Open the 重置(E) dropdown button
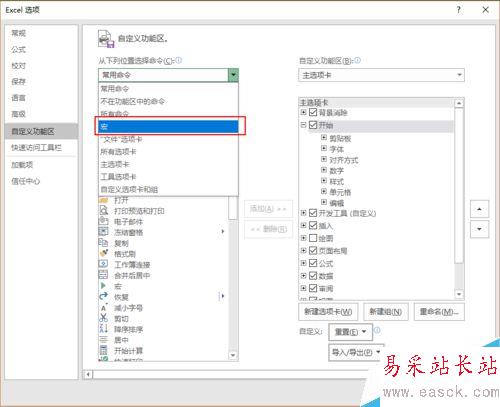 [x=350, y=332]
